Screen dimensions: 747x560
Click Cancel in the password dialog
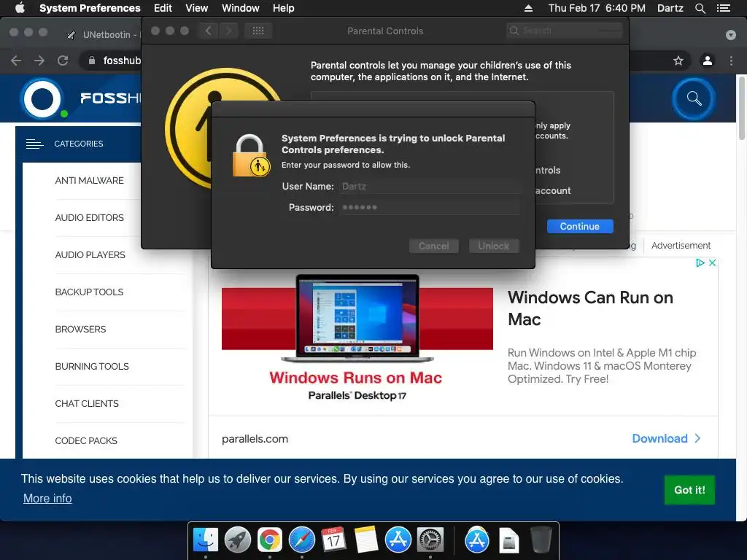[x=433, y=246]
